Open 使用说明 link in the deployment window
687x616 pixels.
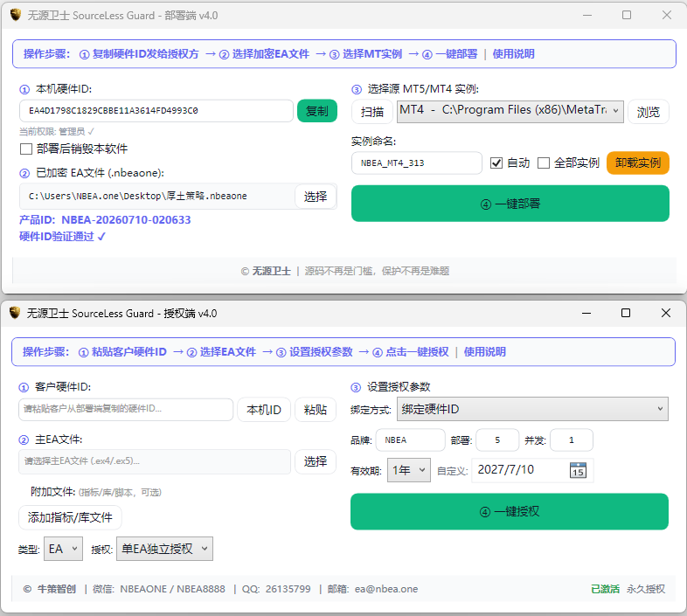513,54
